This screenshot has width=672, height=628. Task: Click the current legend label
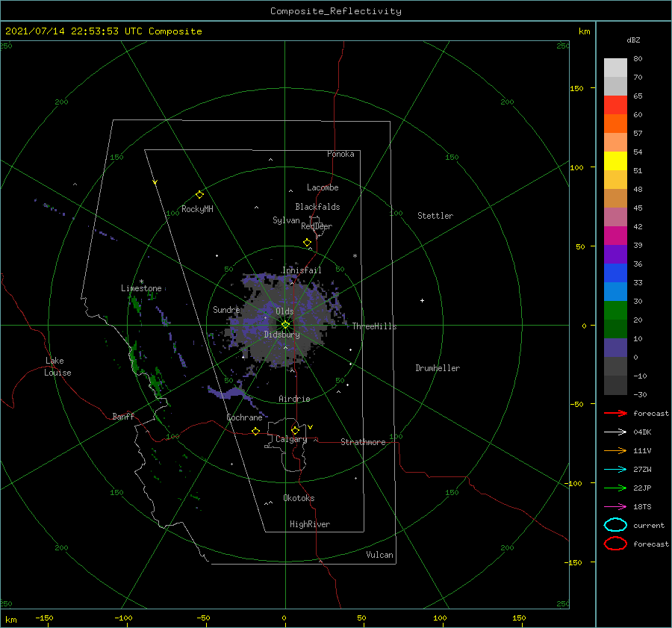pos(648,525)
